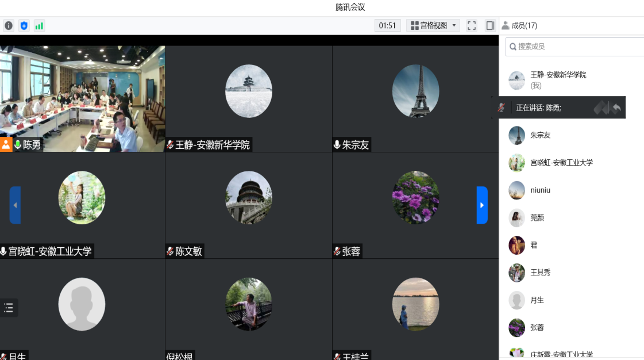
Task: Click the muted mic icon in speaking bar
Action: pyautogui.click(x=502, y=108)
